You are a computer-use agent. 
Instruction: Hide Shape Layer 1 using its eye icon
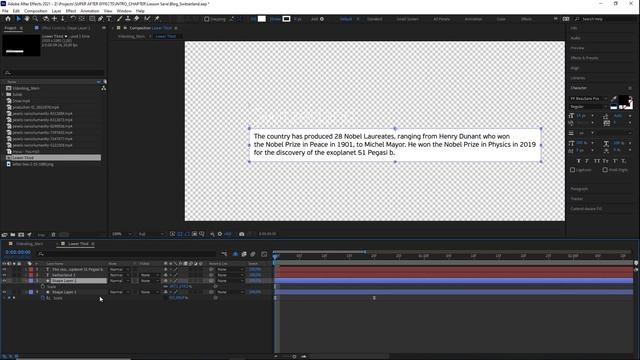point(4,292)
